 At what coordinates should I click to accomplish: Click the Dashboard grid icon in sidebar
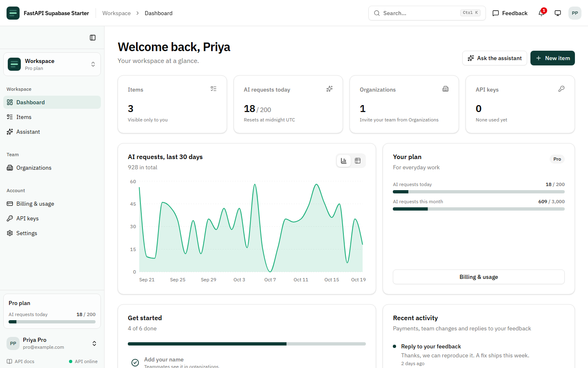10,102
